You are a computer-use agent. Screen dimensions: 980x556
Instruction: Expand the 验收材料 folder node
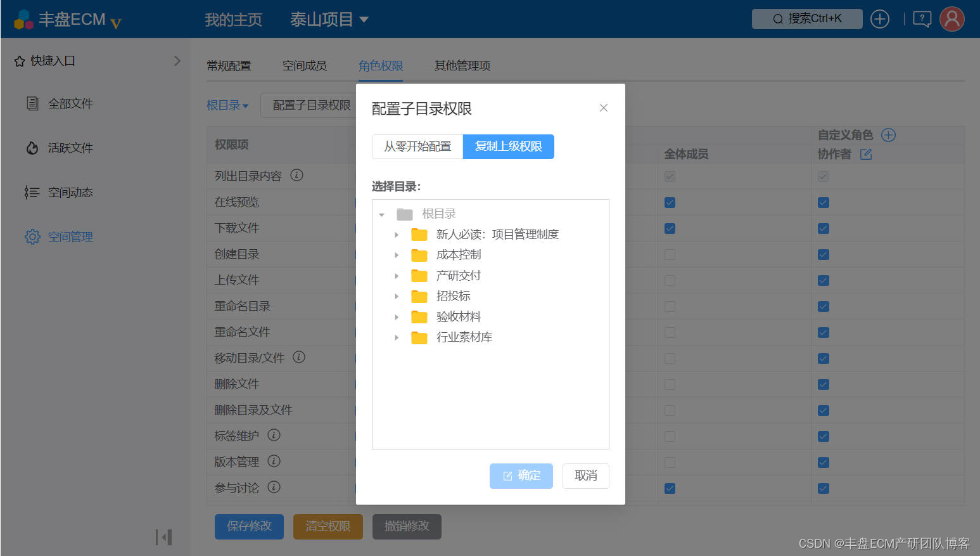click(x=397, y=317)
